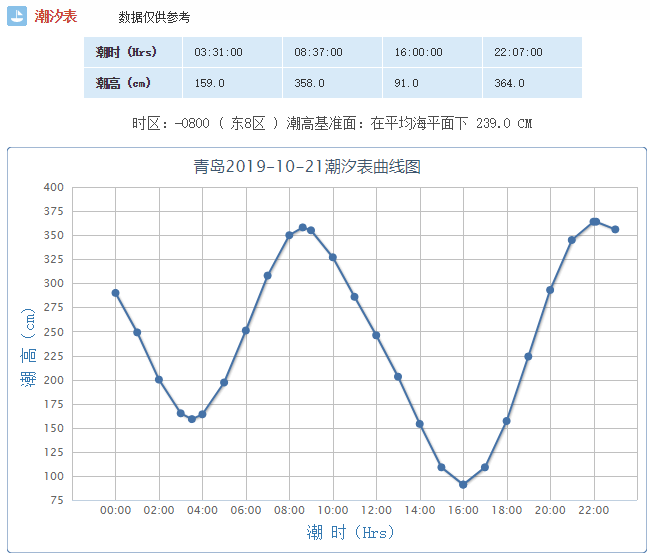Image resolution: width=650 pixels, height=558 pixels.
Task: Click the data point at 01:00 near 250
Action: (x=137, y=332)
